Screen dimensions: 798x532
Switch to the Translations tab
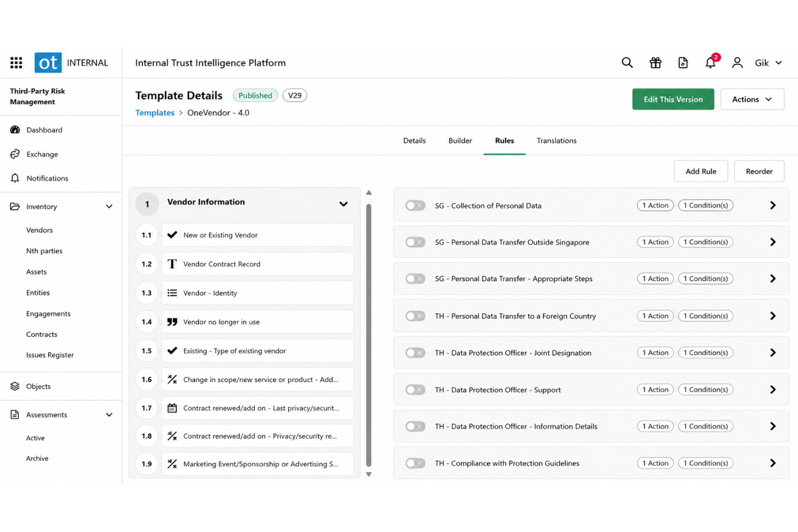click(556, 141)
